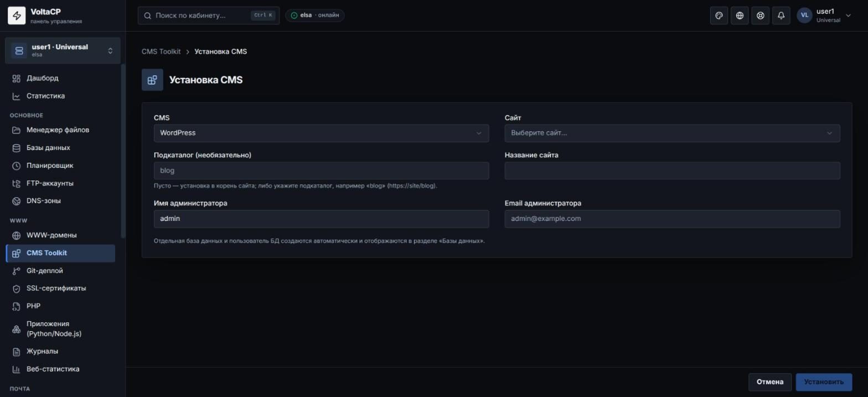
Task: Open the Сайт dropdown 'Выберите сайт...'
Action: 672,133
